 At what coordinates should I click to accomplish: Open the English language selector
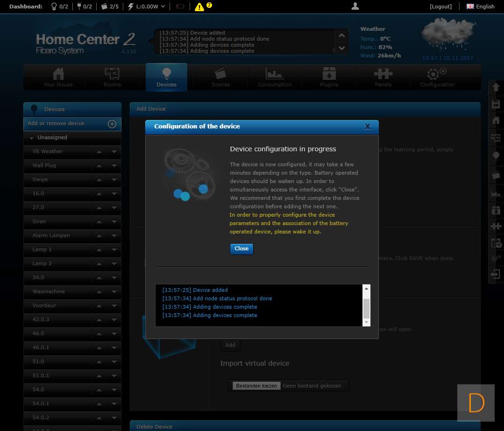(x=480, y=7)
